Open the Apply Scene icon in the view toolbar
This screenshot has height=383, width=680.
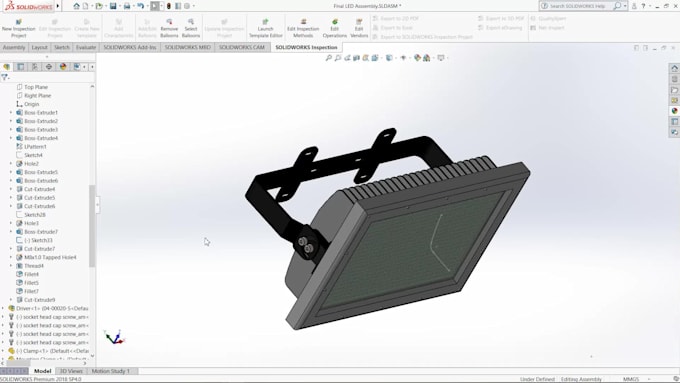pos(426,58)
